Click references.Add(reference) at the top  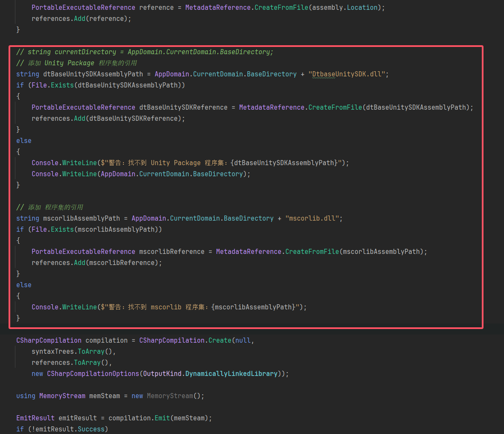(81, 19)
